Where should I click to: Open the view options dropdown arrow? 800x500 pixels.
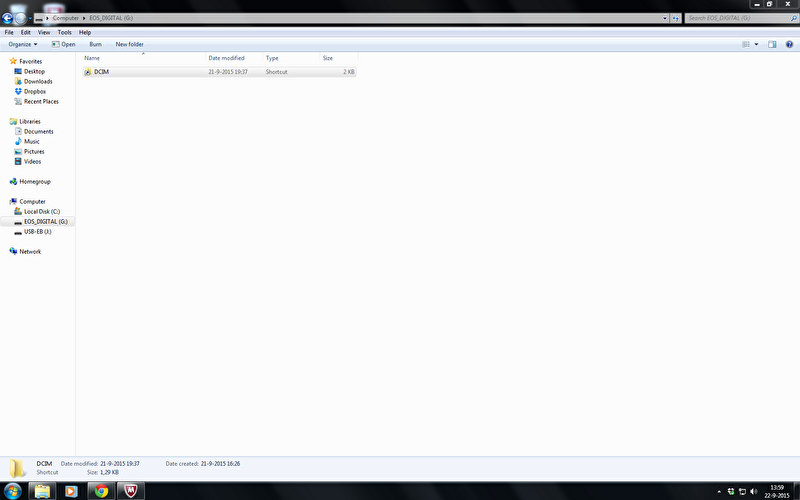point(756,44)
